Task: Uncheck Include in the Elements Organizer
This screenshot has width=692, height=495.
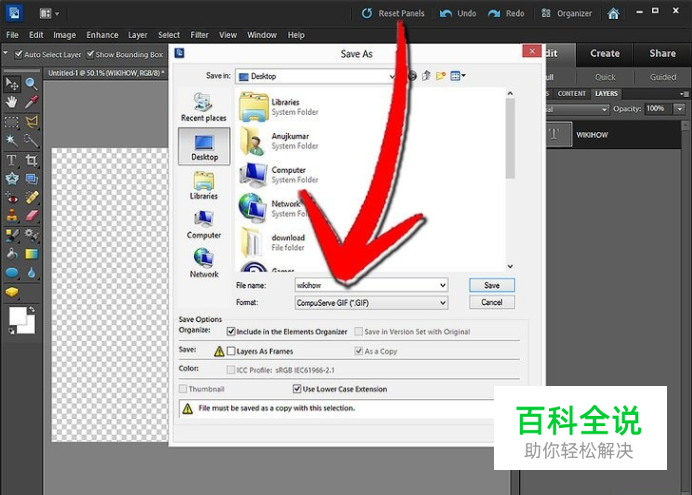Action: pos(230,331)
